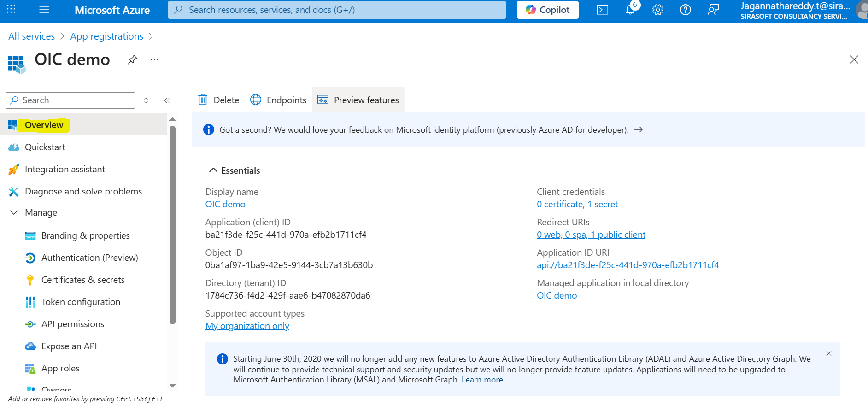Click the sidebar menu Search box
Image resolution: width=868 pixels, height=405 pixels.
(70, 100)
